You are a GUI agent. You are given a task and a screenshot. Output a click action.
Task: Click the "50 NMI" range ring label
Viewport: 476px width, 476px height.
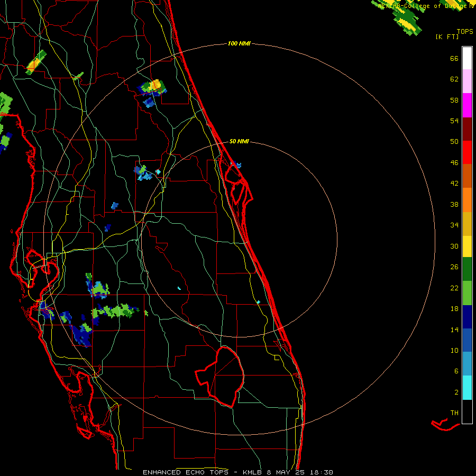point(239,141)
